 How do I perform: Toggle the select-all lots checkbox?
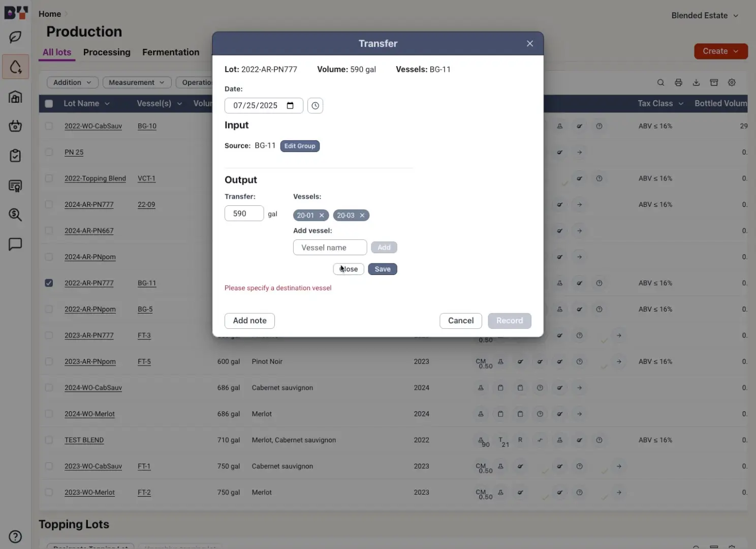tap(49, 104)
